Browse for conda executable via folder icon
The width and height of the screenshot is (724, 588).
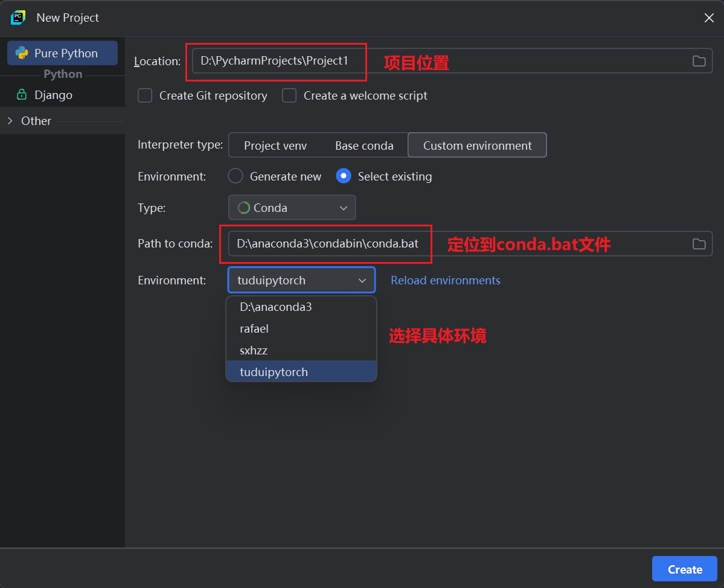(x=699, y=244)
